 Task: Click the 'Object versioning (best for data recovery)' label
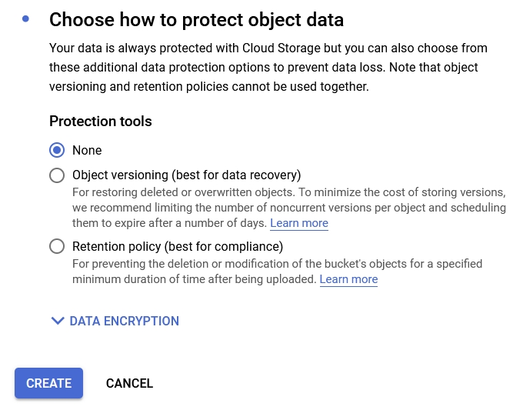(x=186, y=175)
